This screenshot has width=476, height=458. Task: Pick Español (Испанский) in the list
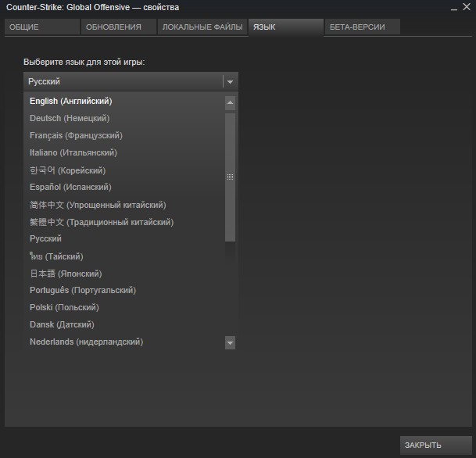coord(124,187)
